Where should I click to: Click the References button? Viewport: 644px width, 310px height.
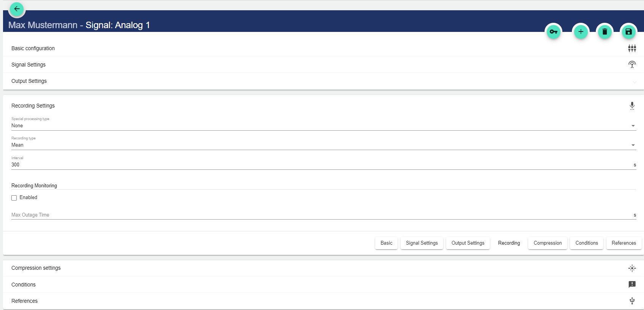coord(623,243)
